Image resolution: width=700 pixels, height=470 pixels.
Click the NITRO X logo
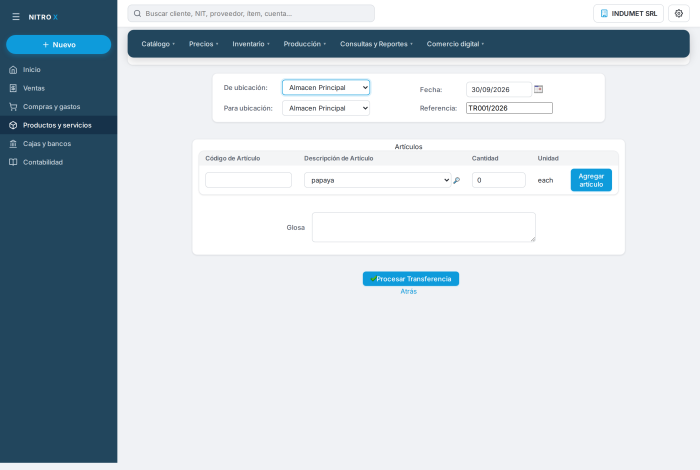[43, 17]
